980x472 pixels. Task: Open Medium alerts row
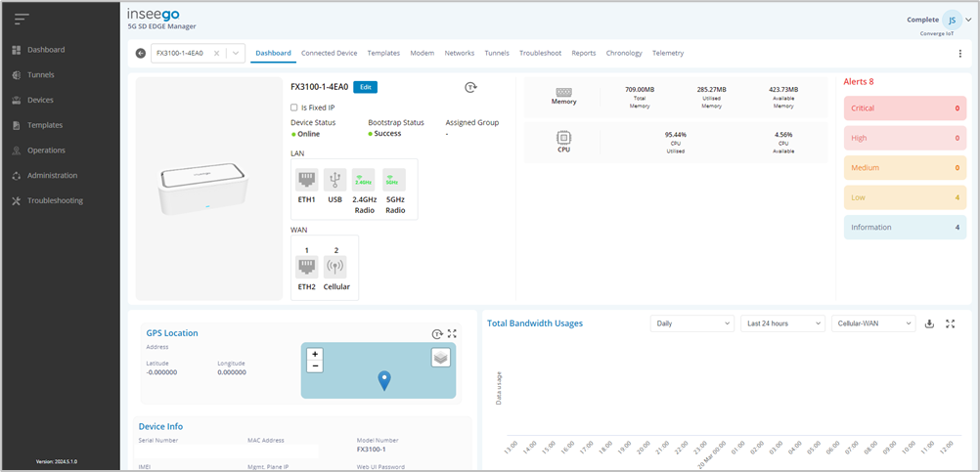905,167
